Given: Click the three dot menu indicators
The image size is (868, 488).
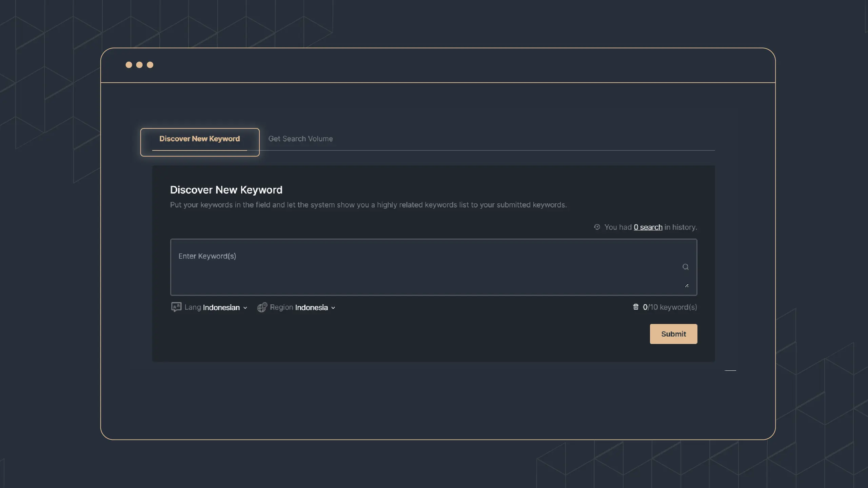Looking at the screenshot, I should [x=139, y=64].
